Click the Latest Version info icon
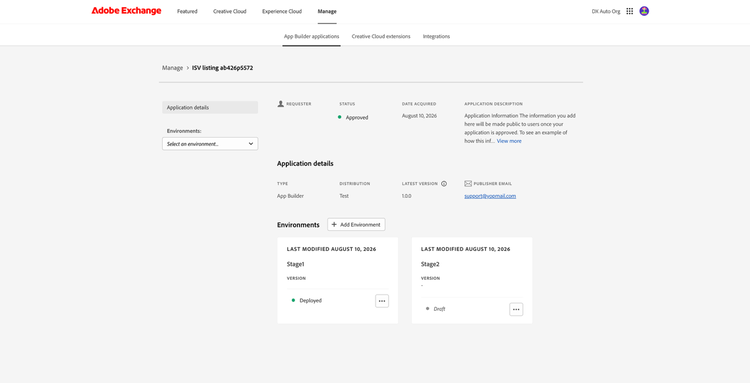Viewport: 750px width, 383px height. 444,184
